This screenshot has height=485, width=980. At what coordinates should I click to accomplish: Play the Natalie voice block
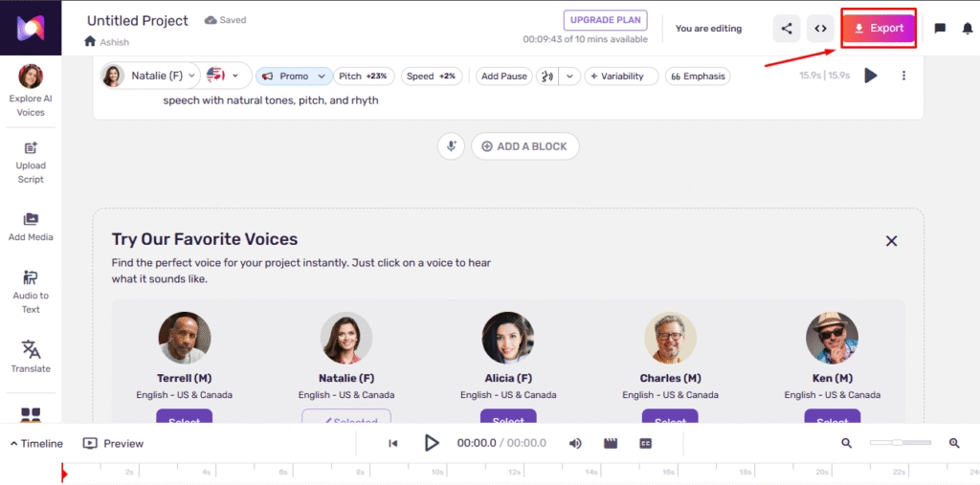point(870,76)
